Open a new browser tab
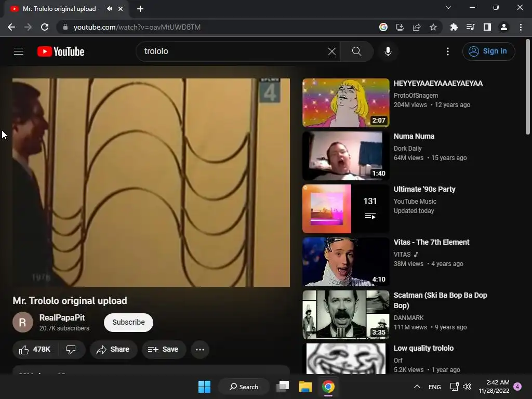Screen dimensions: 532x399 tap(140, 9)
